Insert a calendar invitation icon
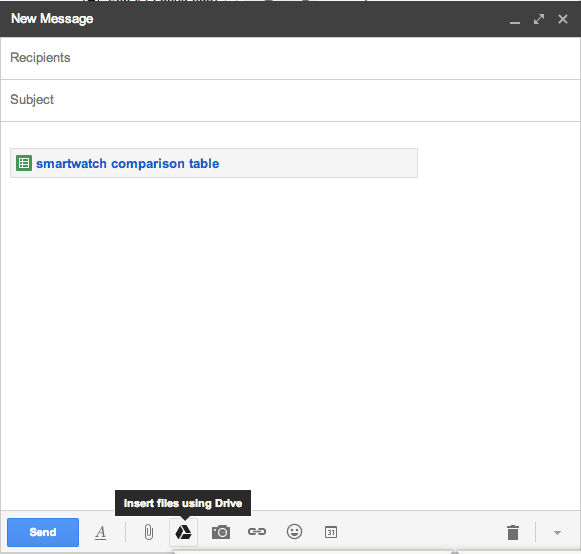Viewport: 581px width, 554px height. [331, 532]
